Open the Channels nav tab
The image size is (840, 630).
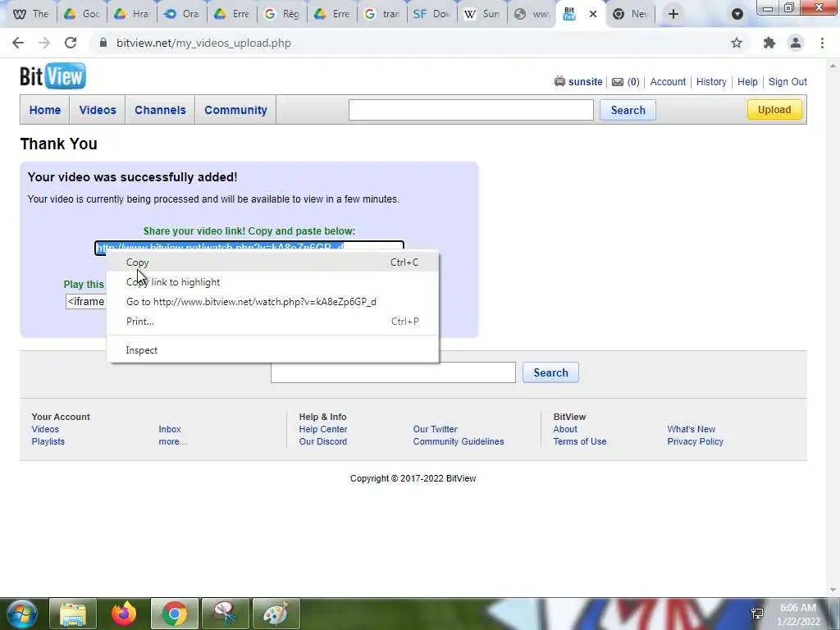[x=160, y=110]
